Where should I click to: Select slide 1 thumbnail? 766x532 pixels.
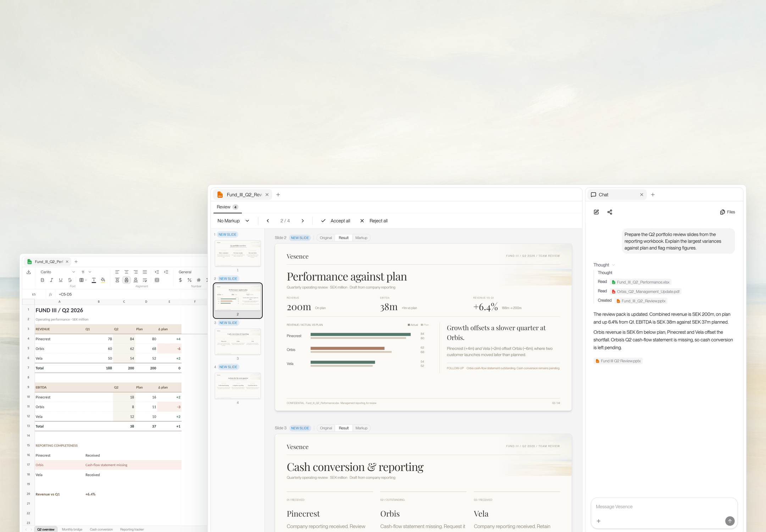coord(238,253)
